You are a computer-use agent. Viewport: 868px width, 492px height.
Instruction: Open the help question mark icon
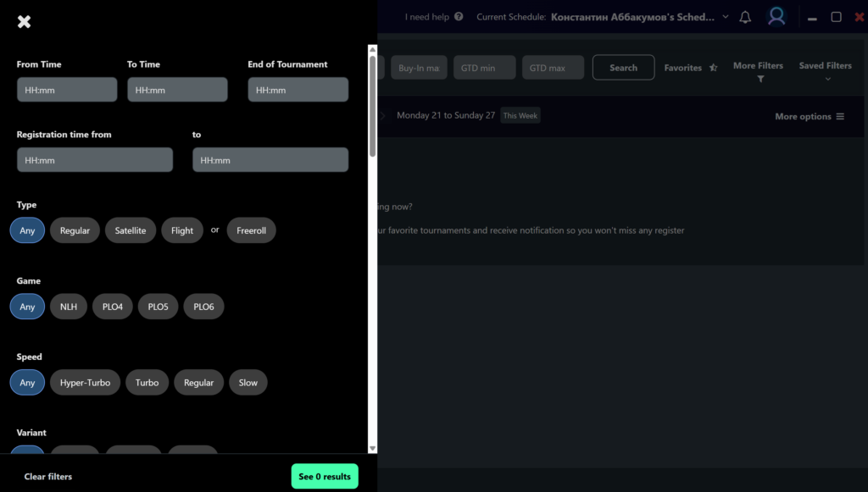coord(459,17)
